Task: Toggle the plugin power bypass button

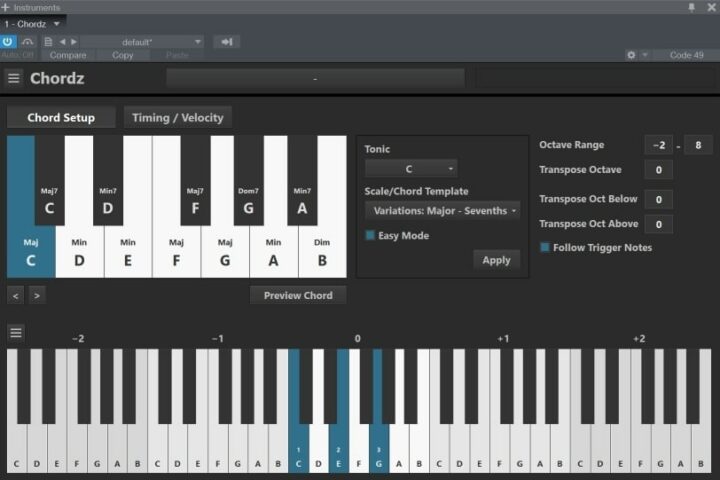Action: pyautogui.click(x=8, y=41)
